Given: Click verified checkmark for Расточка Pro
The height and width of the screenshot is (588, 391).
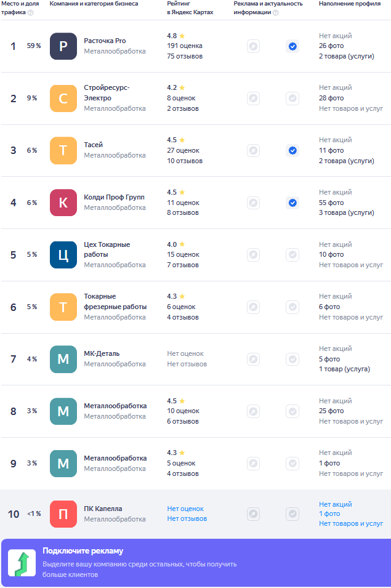Looking at the screenshot, I should [x=292, y=46].
